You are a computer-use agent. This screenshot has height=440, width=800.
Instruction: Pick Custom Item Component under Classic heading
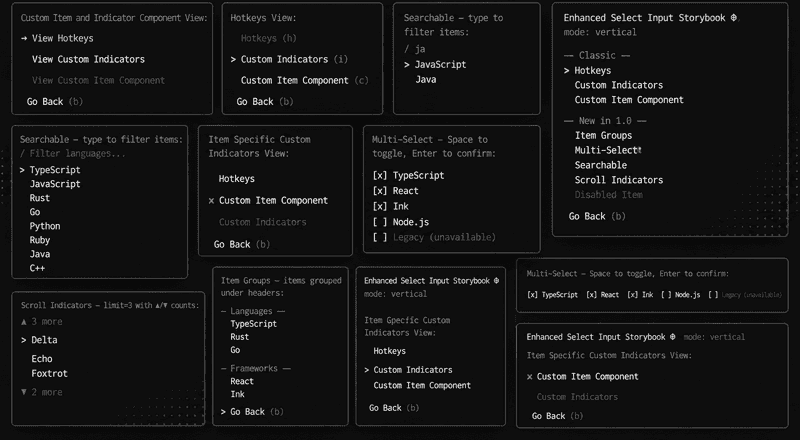pos(629,100)
